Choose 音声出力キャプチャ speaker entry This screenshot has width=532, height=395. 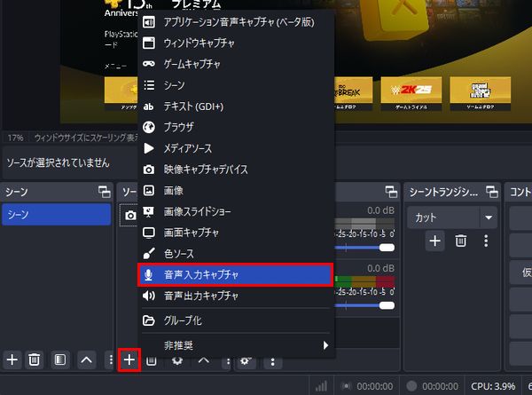236,296
